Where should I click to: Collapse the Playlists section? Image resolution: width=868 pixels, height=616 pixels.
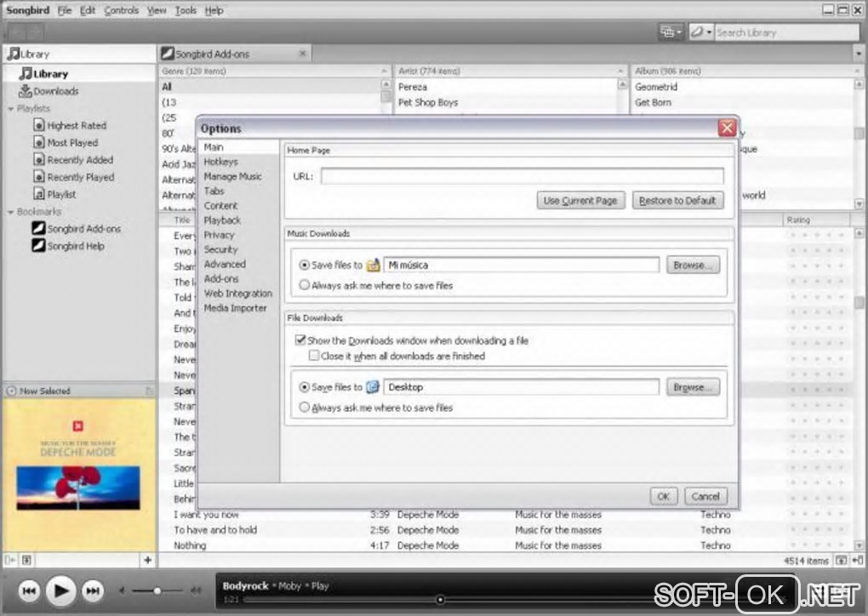pos(10,109)
